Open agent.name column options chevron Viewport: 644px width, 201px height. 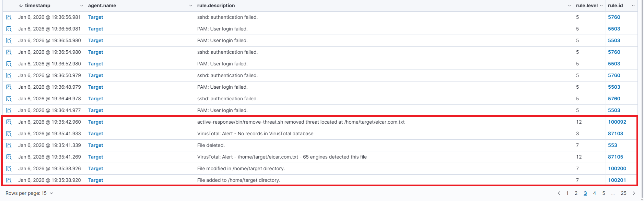pyautogui.click(x=190, y=5)
